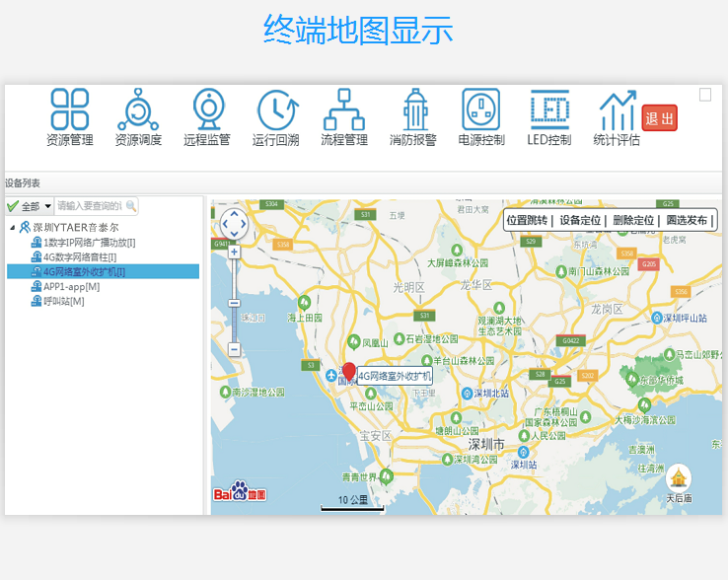The height and width of the screenshot is (580, 728).
Task: Click 位置跳转 on map toolbar
Action: (x=526, y=220)
